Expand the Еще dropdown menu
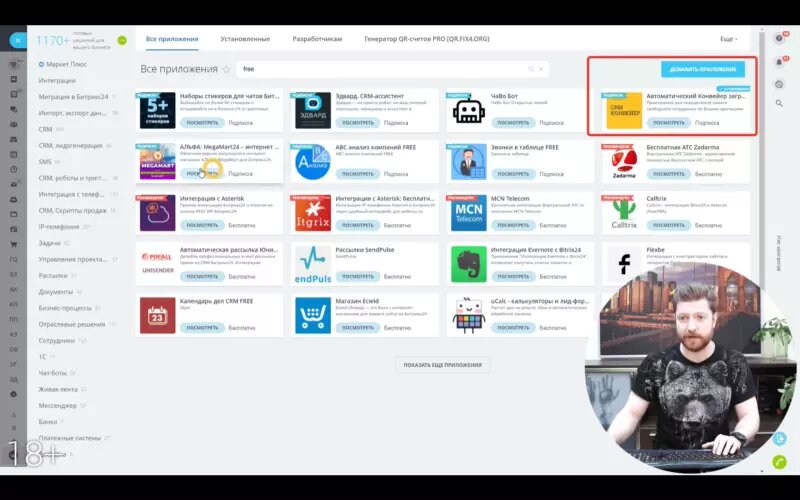Viewport: 800px width, 500px height. [729, 39]
